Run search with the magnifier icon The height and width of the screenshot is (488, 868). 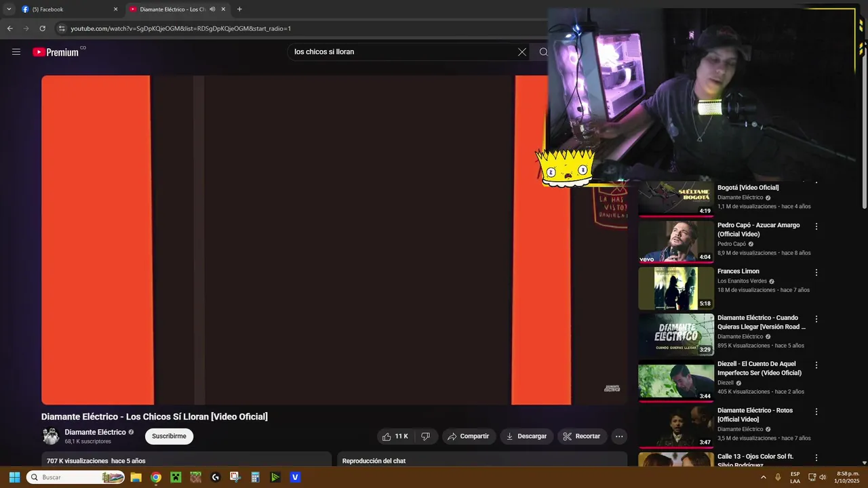coord(543,52)
